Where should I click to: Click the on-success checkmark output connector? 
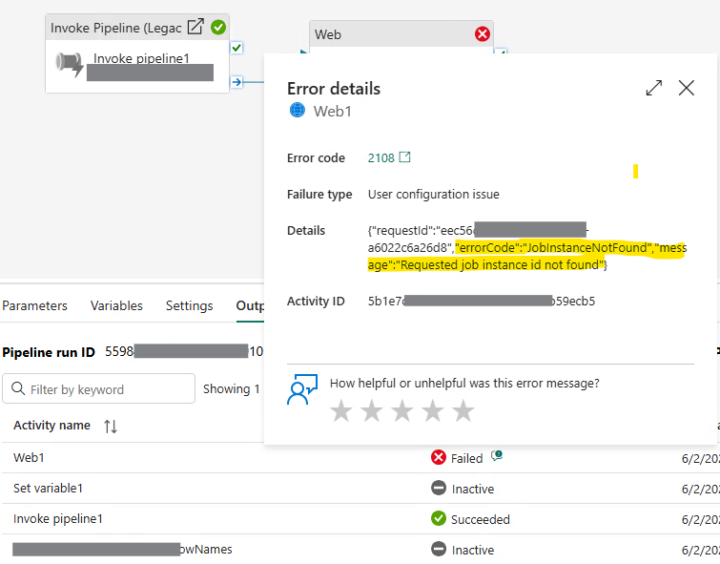tap(236, 48)
